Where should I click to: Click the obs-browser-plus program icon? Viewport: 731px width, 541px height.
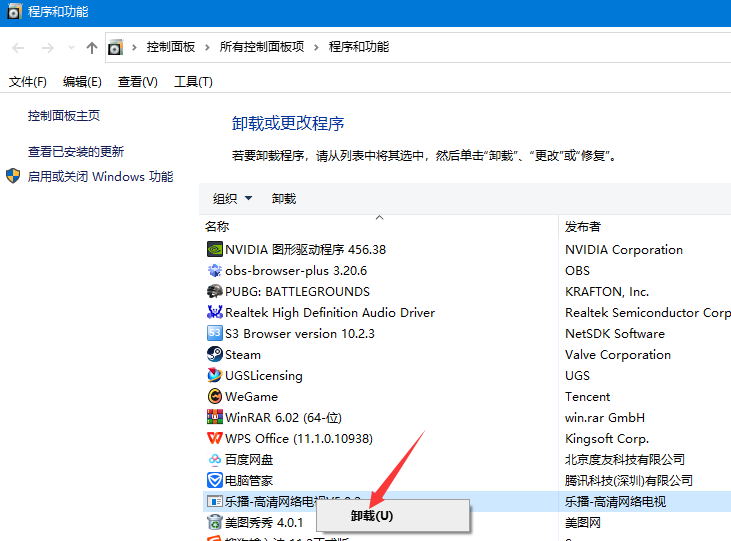pyautogui.click(x=214, y=270)
